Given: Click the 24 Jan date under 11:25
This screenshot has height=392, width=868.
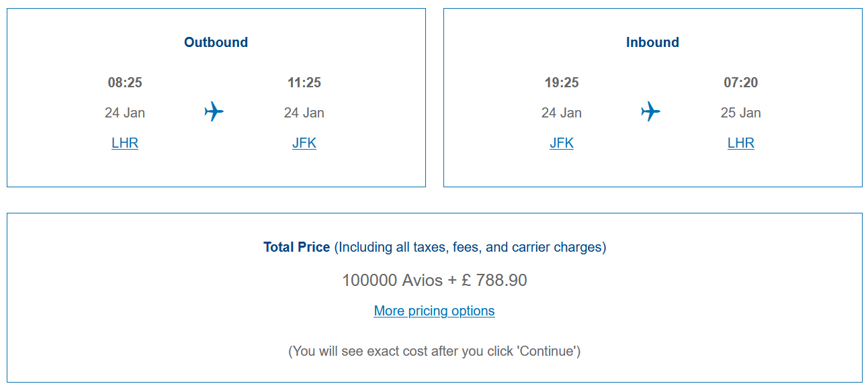Looking at the screenshot, I should [304, 113].
